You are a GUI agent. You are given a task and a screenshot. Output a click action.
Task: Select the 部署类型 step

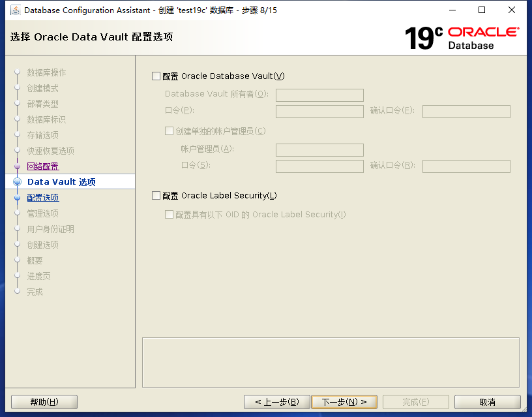43,104
